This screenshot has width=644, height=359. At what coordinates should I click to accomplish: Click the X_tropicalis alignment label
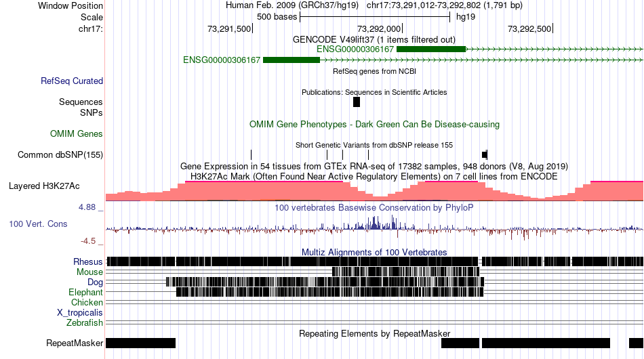80,313
